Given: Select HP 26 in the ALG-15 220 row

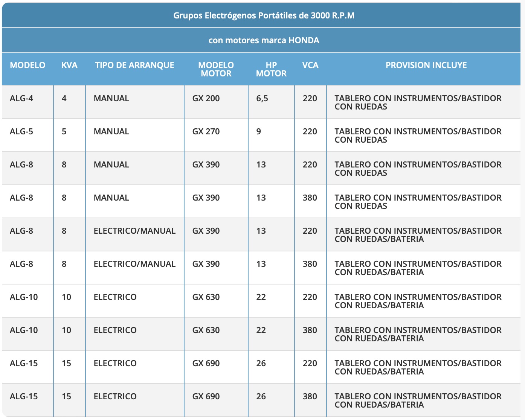Looking at the screenshot, I should 261,363.
